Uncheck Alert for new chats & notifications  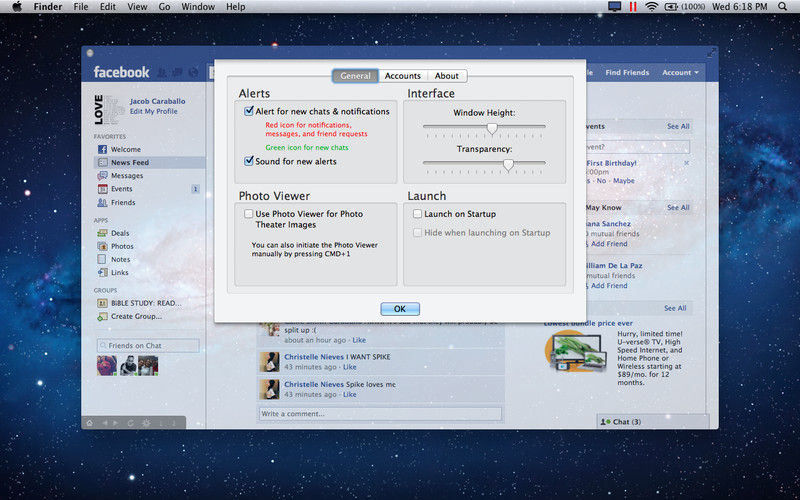249,111
